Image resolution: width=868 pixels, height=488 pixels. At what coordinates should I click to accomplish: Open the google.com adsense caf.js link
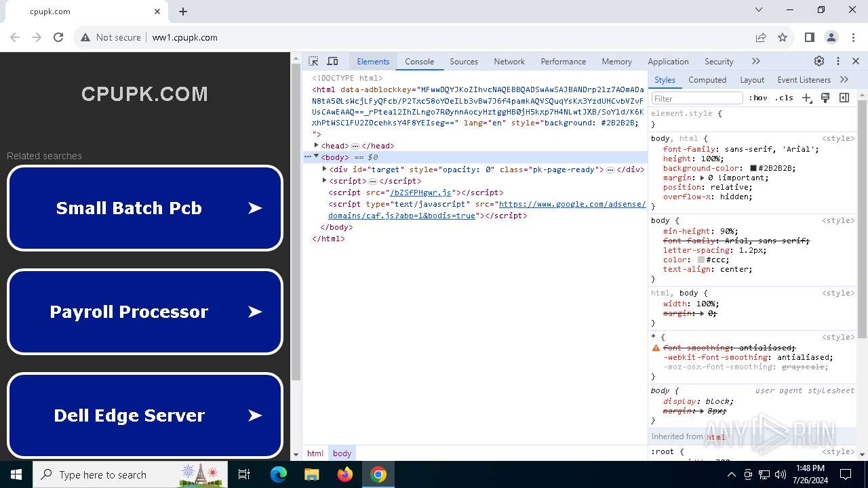pyautogui.click(x=487, y=209)
